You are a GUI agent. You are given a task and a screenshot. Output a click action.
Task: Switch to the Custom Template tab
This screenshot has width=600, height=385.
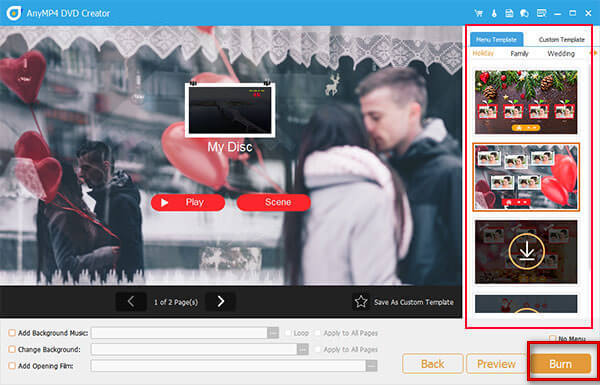[561, 39]
